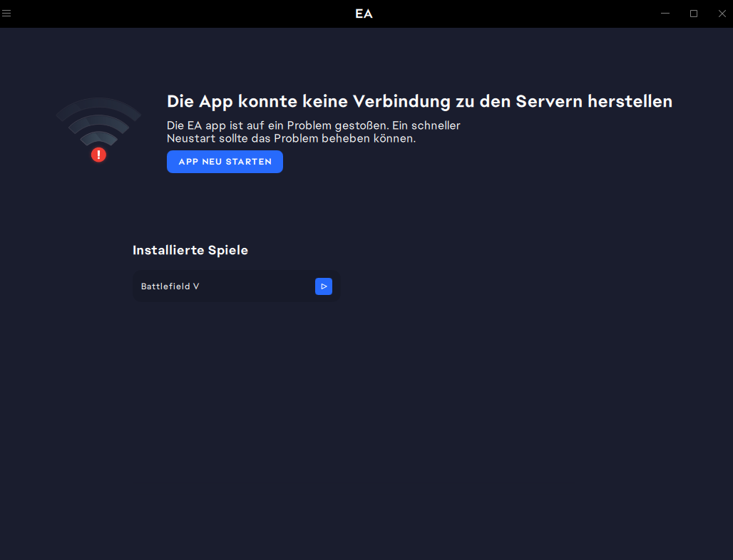Viewport: 733px width, 560px height.
Task: Click the EA logo in title bar
Action: (364, 14)
